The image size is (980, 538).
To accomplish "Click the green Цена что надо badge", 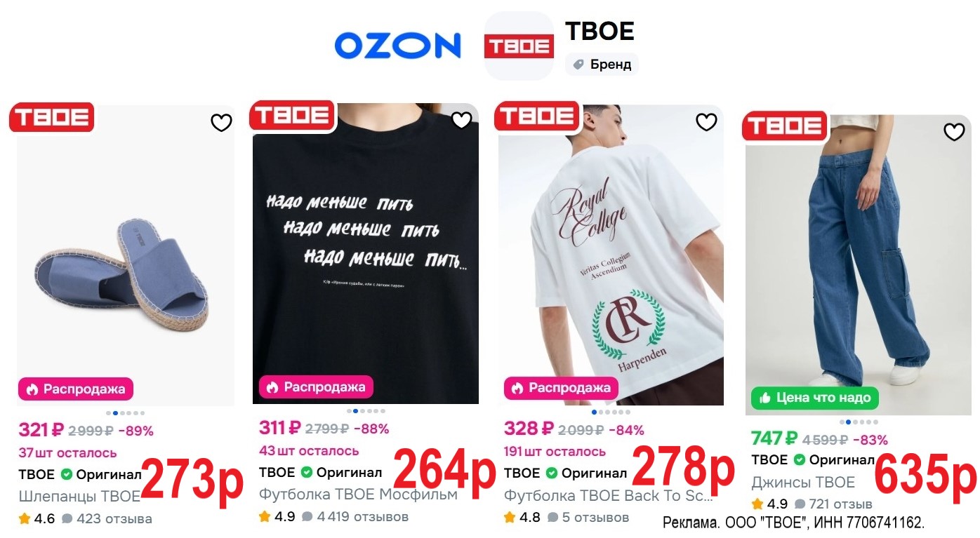I will click(815, 398).
